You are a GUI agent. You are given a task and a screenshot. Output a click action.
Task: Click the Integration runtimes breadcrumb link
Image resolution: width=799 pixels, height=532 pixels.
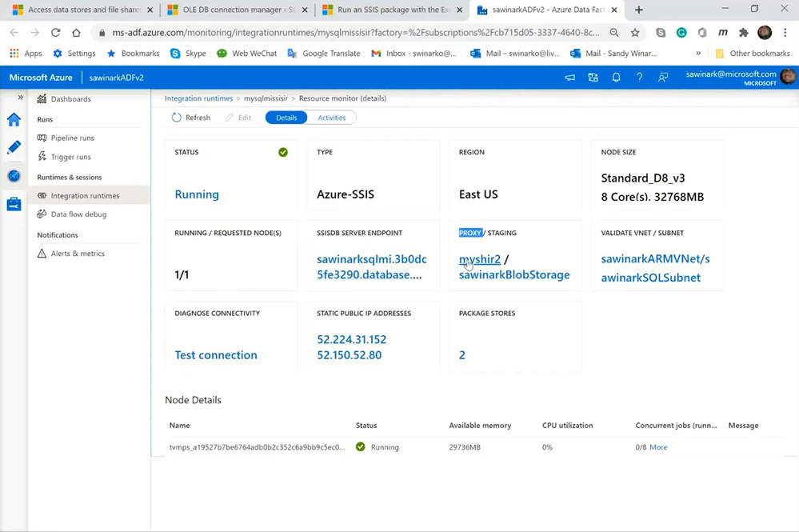coord(198,98)
